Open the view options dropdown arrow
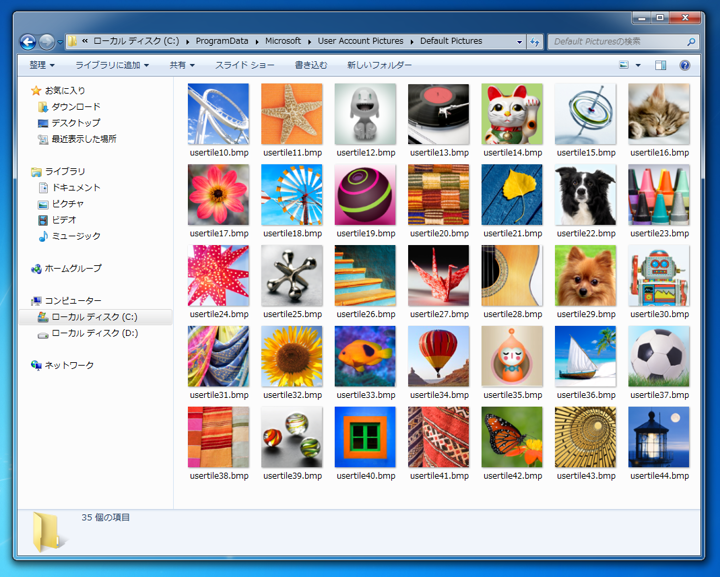The height and width of the screenshot is (577, 720). 638,65
